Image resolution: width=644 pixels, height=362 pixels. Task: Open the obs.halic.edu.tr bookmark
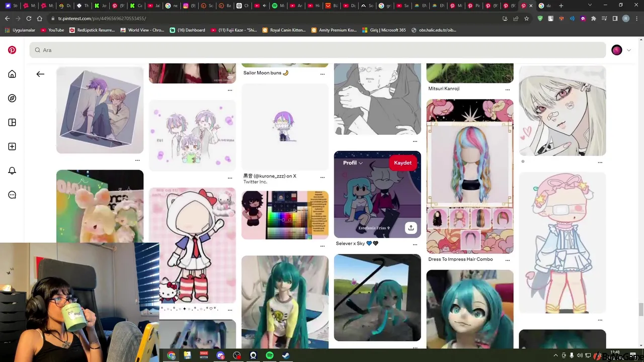click(x=434, y=30)
